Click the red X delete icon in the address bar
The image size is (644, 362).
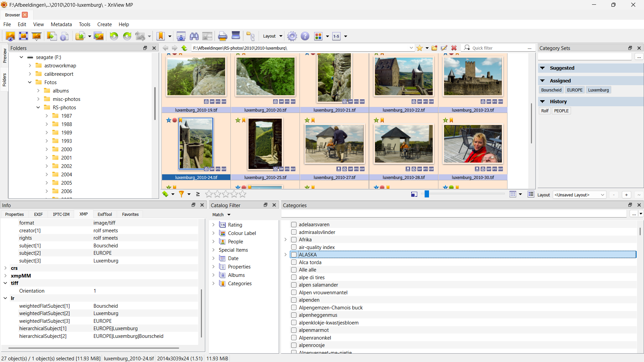click(x=454, y=48)
